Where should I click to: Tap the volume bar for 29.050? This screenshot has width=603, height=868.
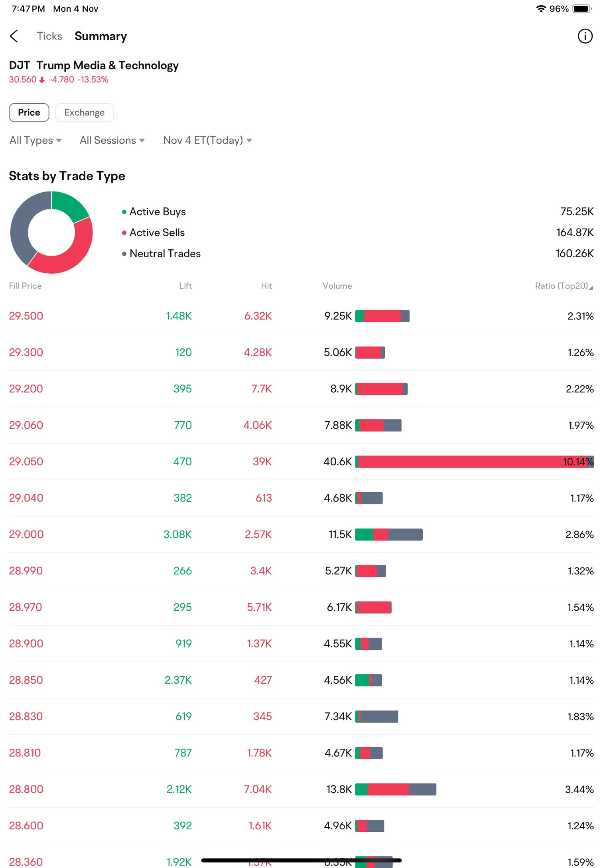click(x=475, y=462)
